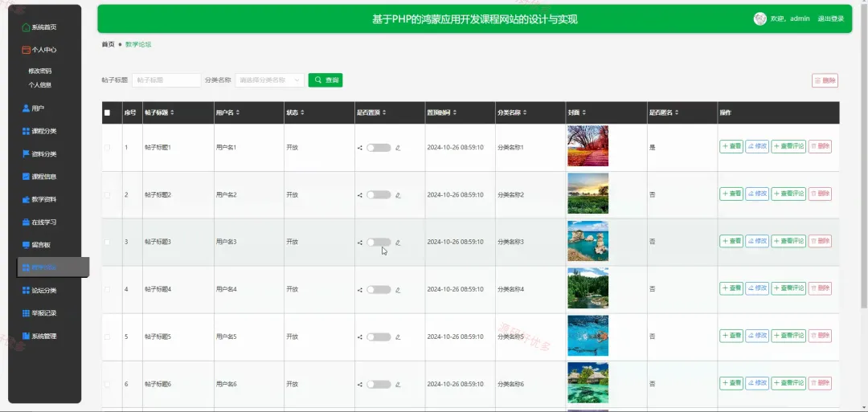Image resolution: width=868 pixels, height=412 pixels.
Task: Toggle the 是否置顶 switch for row 3
Action: pos(379,243)
